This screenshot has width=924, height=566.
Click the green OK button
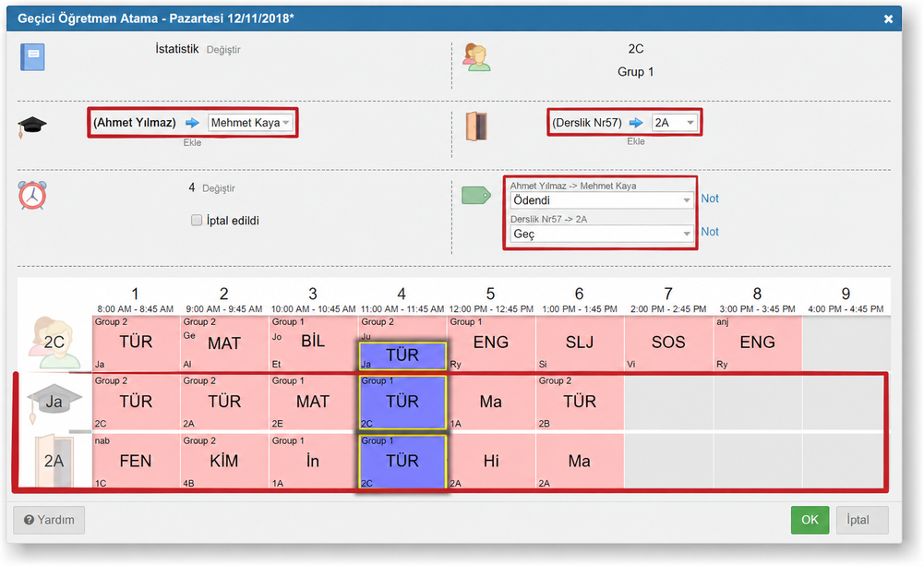pos(810,520)
